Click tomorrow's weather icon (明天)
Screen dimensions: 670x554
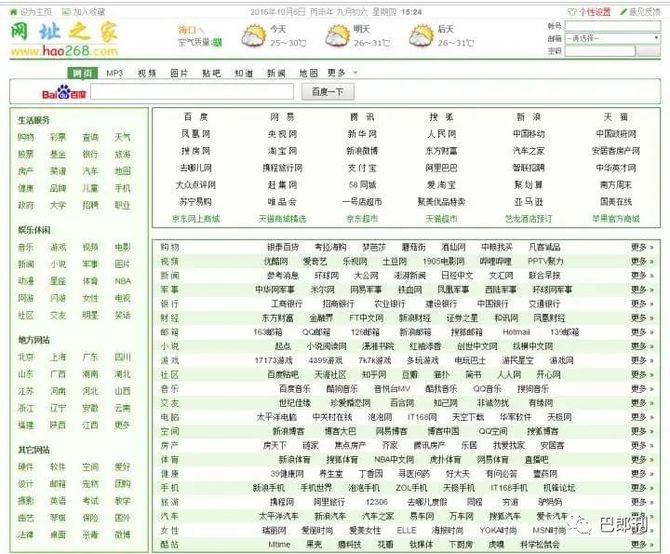[337, 36]
